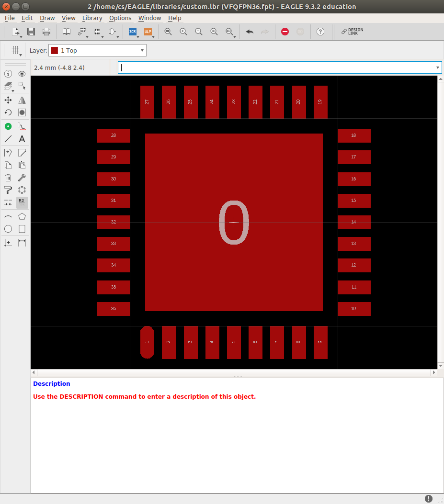Image resolution: width=444 pixels, height=504 pixels.
Task: Select the filled circle in square tool
Action: click(x=22, y=112)
